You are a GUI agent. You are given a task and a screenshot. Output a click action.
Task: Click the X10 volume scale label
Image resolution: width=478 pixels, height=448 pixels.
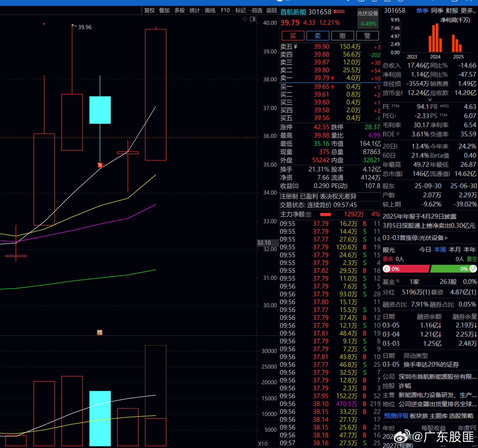[263, 444]
